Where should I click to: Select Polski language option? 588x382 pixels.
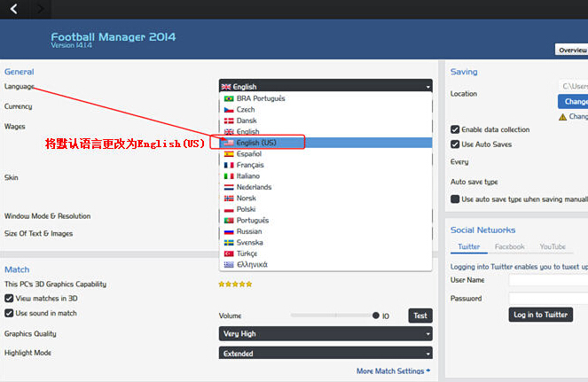point(325,209)
